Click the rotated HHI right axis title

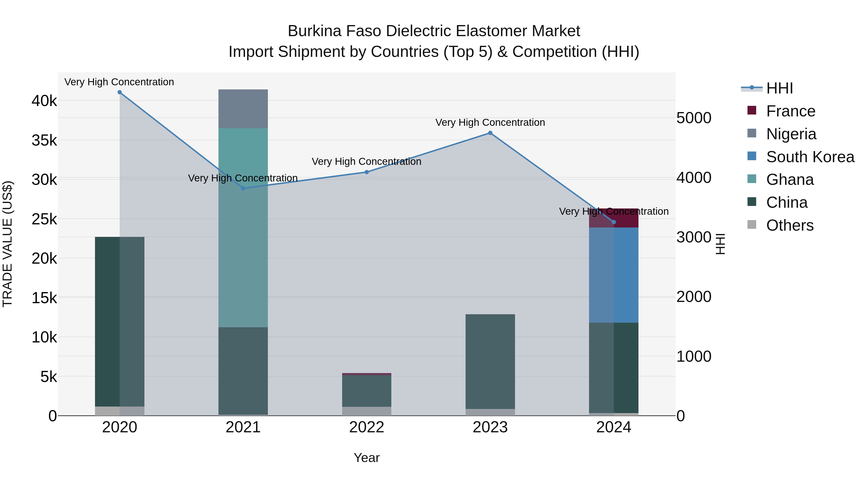point(720,244)
